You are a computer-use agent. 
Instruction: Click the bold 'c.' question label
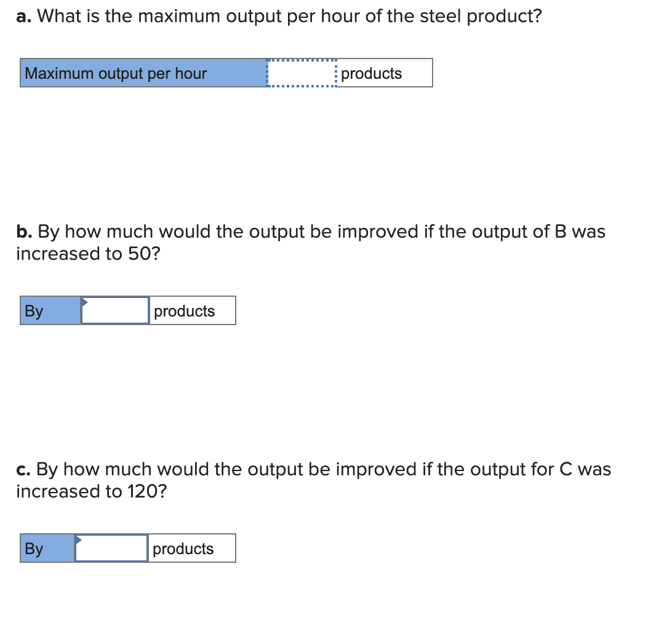pos(23,469)
